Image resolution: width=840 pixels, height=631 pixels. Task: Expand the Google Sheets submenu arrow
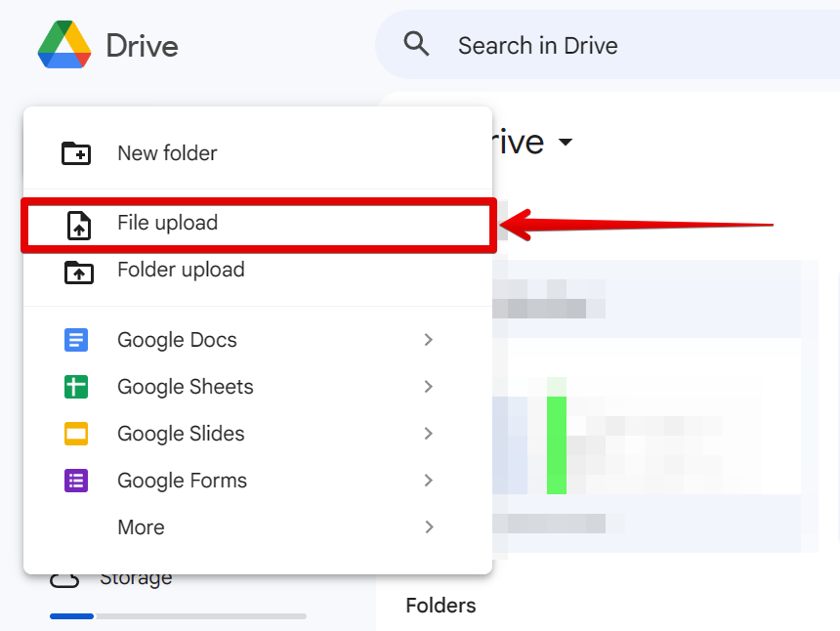point(428,387)
